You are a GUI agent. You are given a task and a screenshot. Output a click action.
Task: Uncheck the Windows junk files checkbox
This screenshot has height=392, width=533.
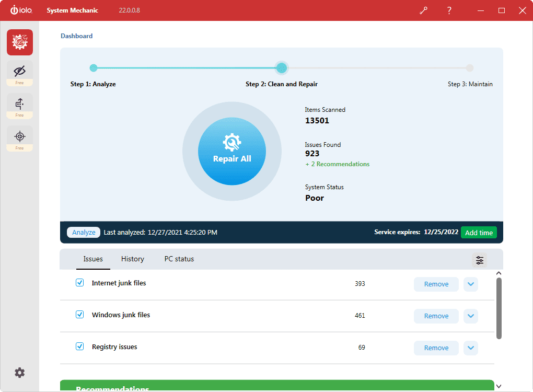point(80,315)
